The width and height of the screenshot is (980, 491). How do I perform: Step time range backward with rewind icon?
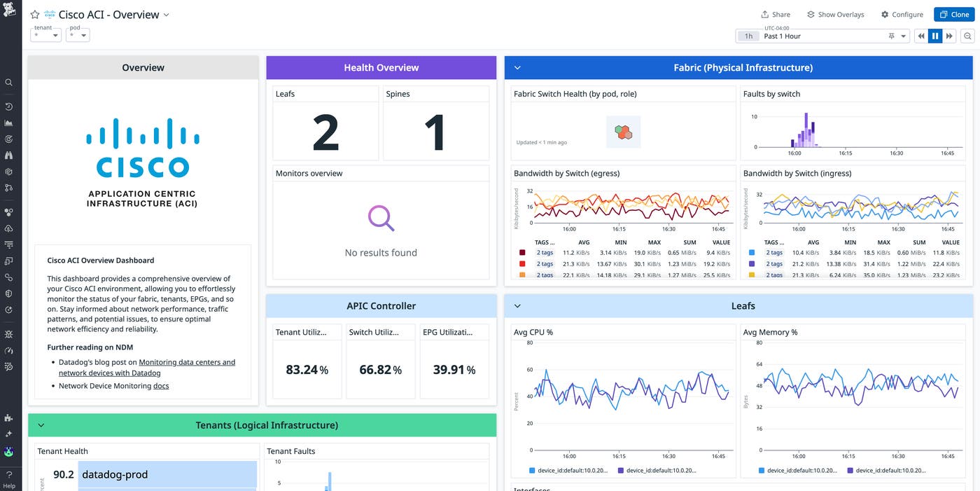(x=921, y=36)
